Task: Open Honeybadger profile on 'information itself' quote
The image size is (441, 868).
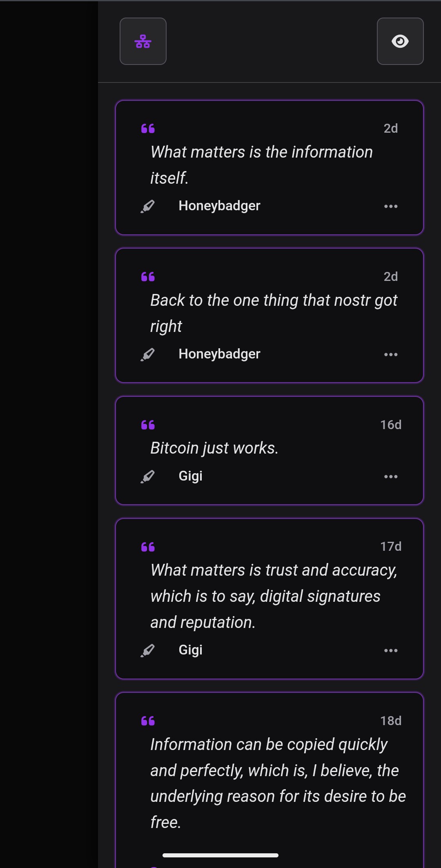Action: (219, 206)
